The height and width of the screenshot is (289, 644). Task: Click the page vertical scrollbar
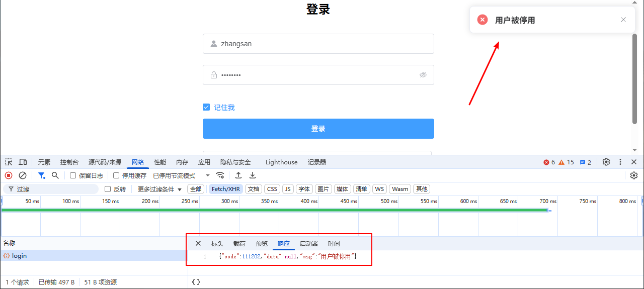(x=634, y=78)
